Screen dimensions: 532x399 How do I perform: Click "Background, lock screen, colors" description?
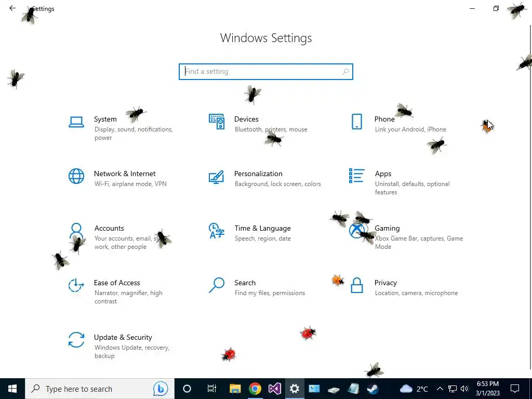pos(278,184)
